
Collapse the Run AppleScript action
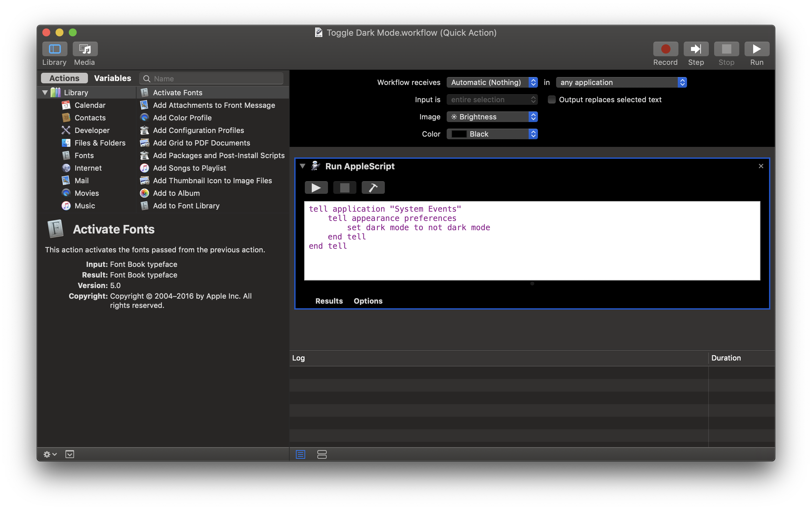303,166
